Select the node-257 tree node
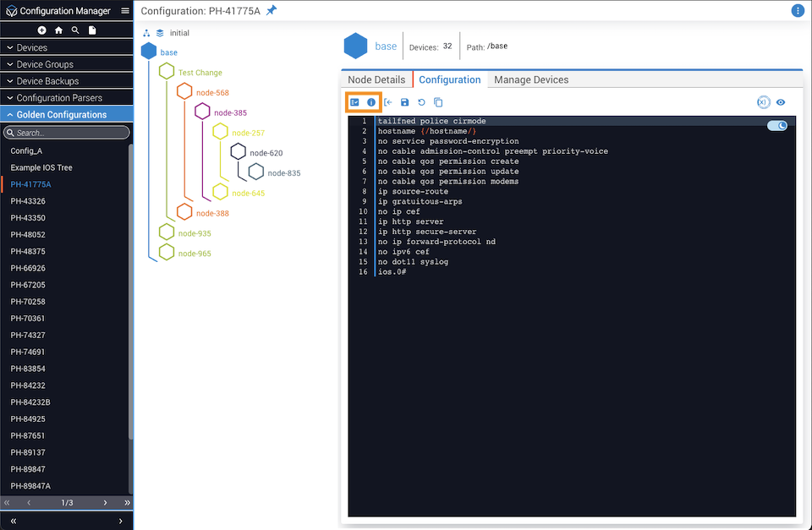Image resolution: width=812 pixels, height=530 pixels. tap(220, 132)
